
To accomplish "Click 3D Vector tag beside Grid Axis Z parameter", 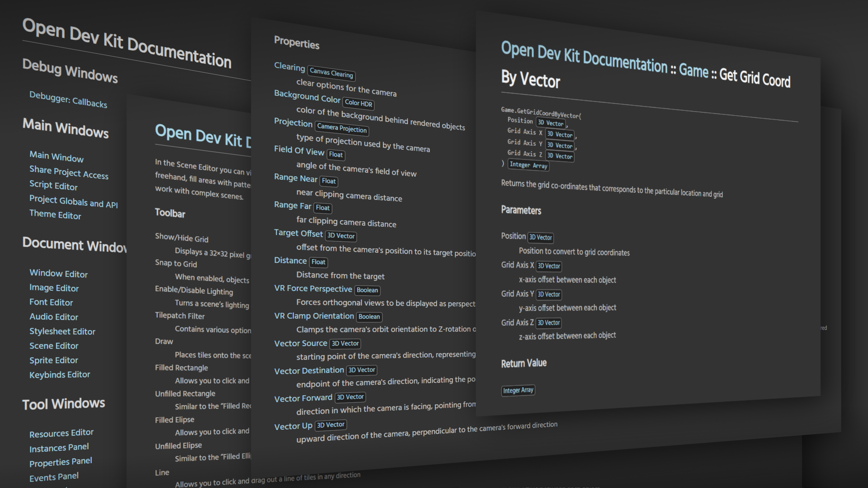I will click(x=549, y=323).
